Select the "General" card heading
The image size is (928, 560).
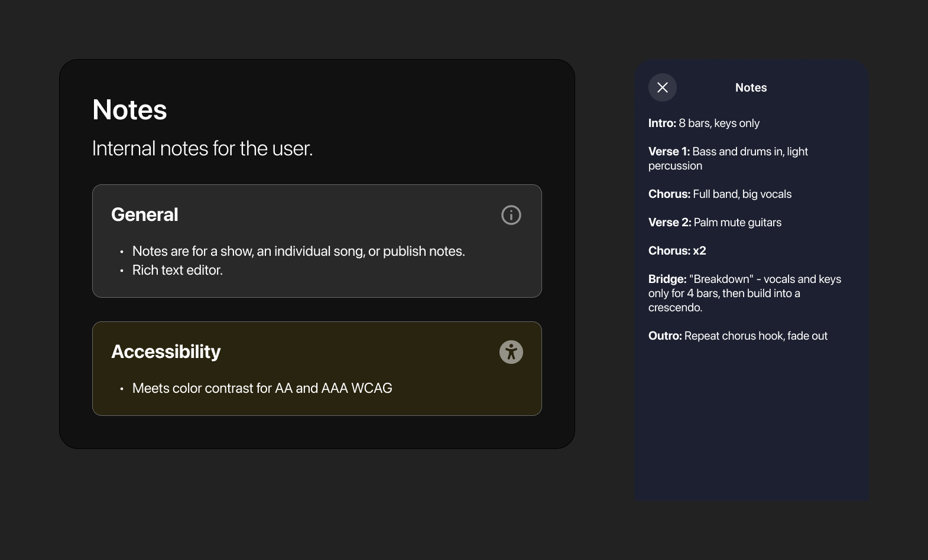(x=144, y=214)
